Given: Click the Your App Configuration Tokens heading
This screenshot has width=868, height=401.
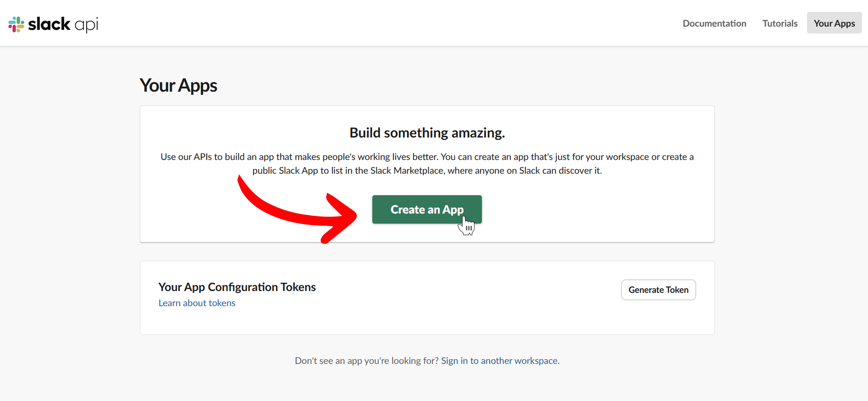Looking at the screenshot, I should 237,287.
